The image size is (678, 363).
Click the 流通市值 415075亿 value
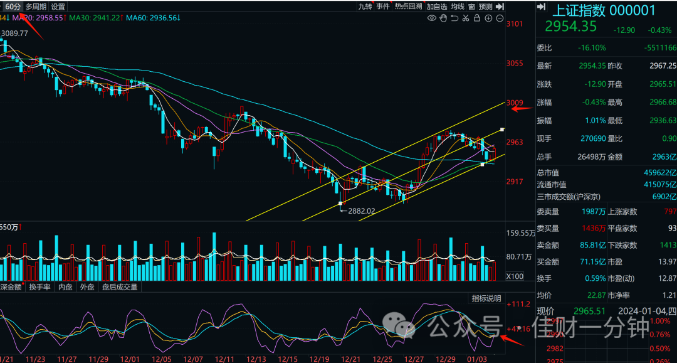point(659,185)
